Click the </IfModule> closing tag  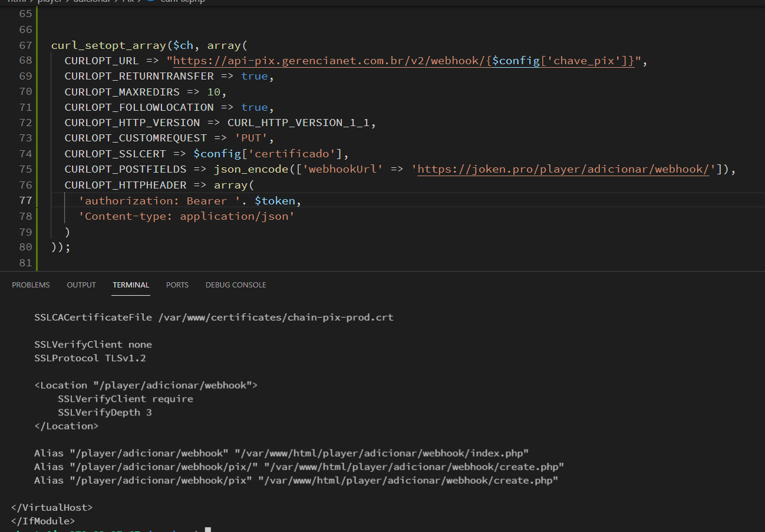point(43,521)
